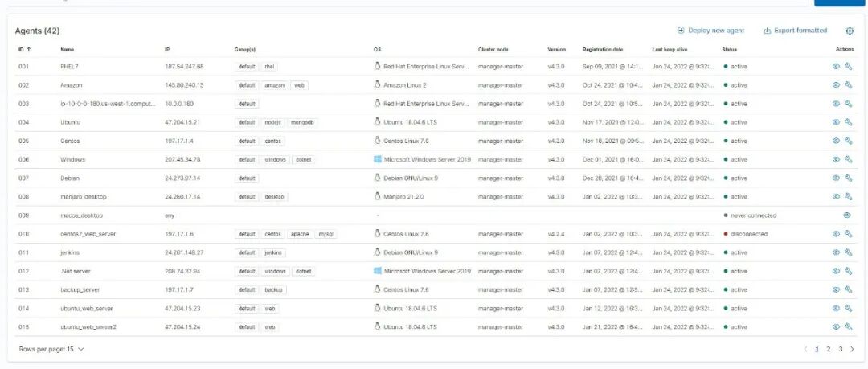Open configuration icon for ubuntu_web_server2
Image resolution: width=868 pixels, height=369 pixels.
[848, 327]
